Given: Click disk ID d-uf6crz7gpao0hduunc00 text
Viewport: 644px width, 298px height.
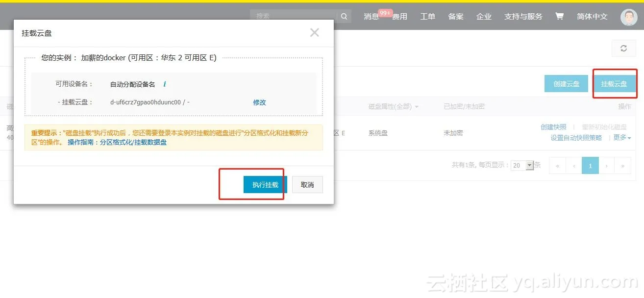Looking at the screenshot, I should [146, 102].
